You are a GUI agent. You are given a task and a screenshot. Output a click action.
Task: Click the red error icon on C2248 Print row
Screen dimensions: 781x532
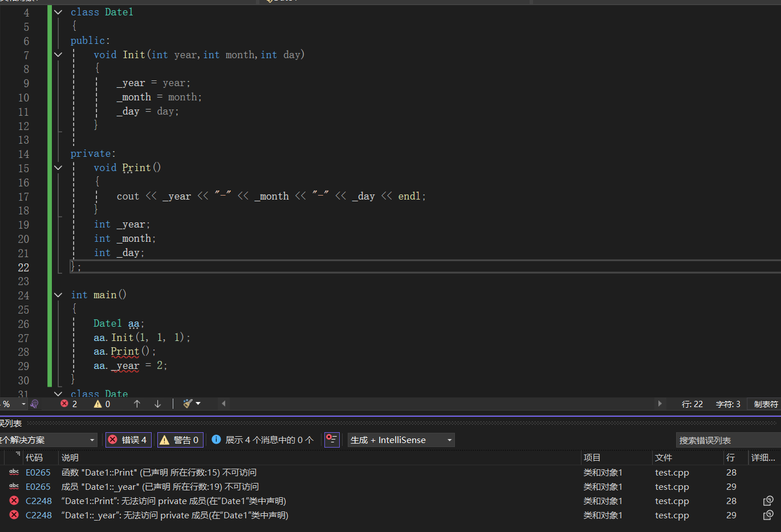pyautogui.click(x=14, y=501)
